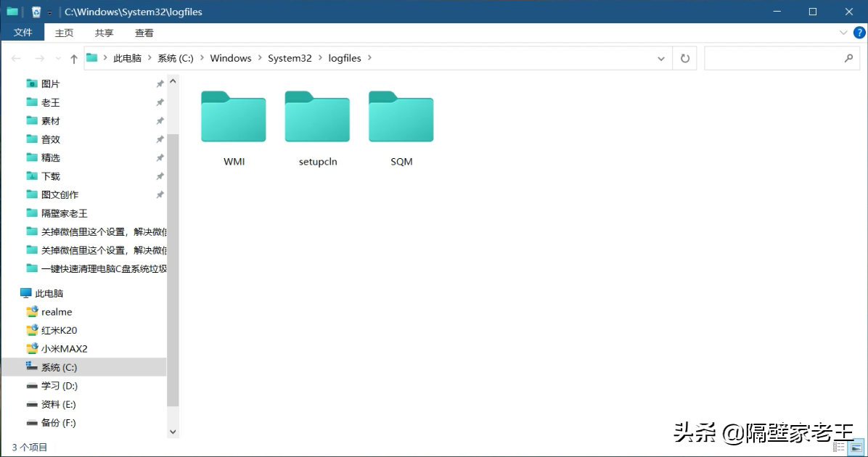
Task: Switch to the 主页 tab
Action: pos(64,33)
